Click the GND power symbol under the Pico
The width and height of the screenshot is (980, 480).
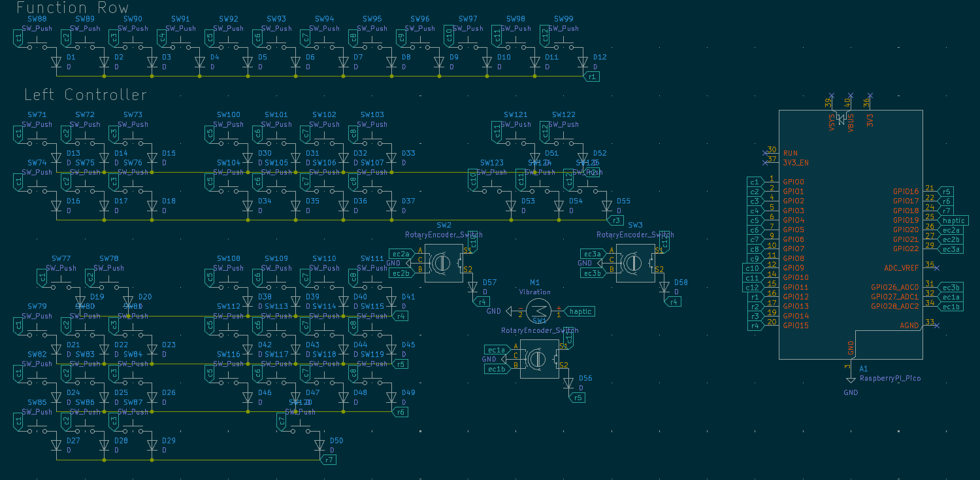(850, 382)
